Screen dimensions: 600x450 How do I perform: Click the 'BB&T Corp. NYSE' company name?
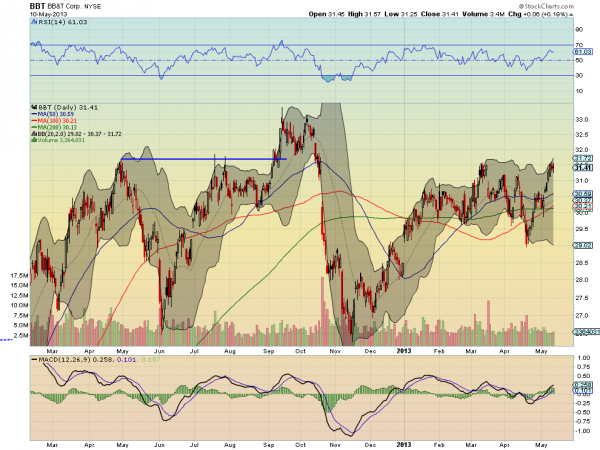[74, 6]
